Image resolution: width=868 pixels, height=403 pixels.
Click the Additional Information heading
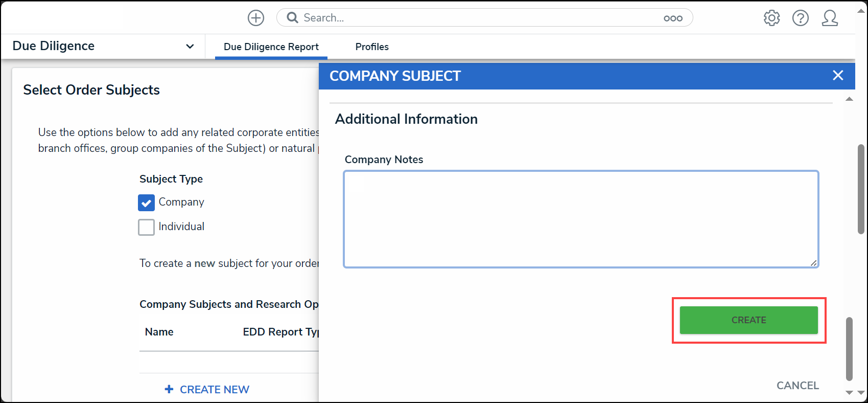pos(406,119)
